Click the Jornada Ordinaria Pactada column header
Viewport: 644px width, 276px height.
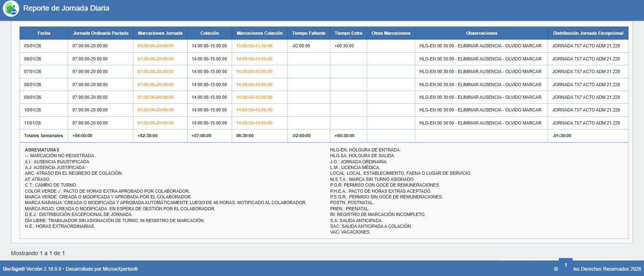tap(100, 33)
